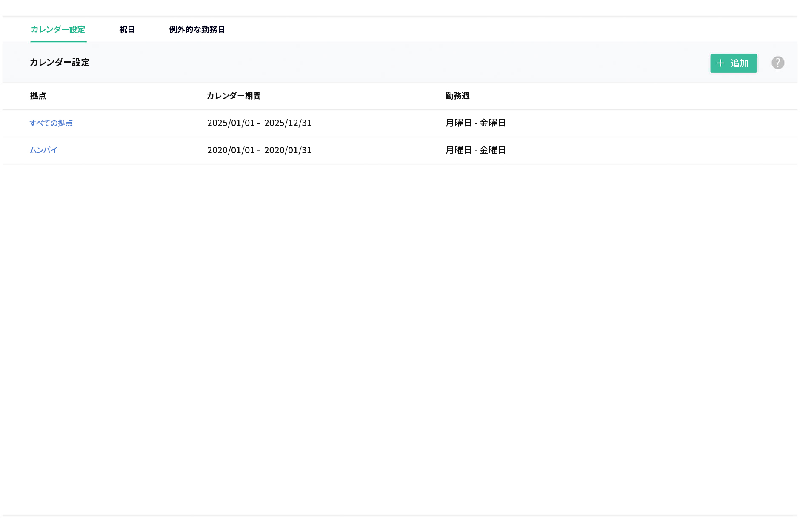
Task: Click the 2020/01/01 - 2020/01/31 period
Action: pyautogui.click(x=259, y=150)
